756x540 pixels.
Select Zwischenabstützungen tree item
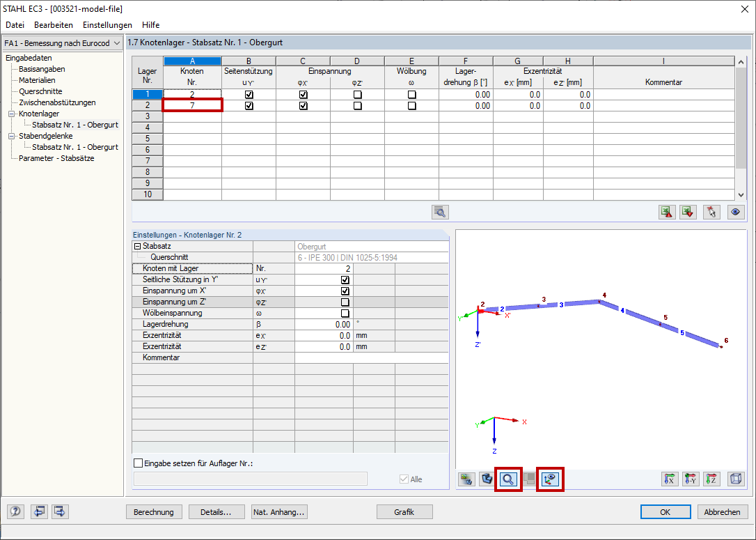click(x=57, y=102)
